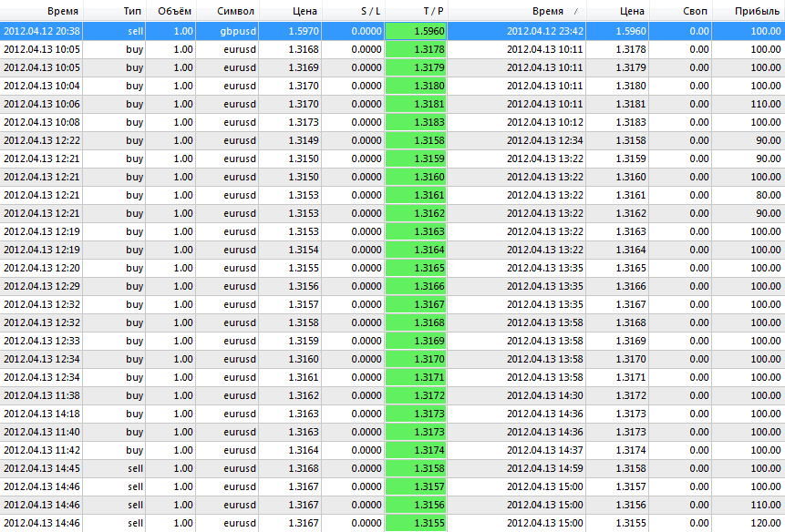This screenshot has width=785, height=532.
Task: Click volume 1.00 in the 14:18 row
Action: tap(183, 414)
